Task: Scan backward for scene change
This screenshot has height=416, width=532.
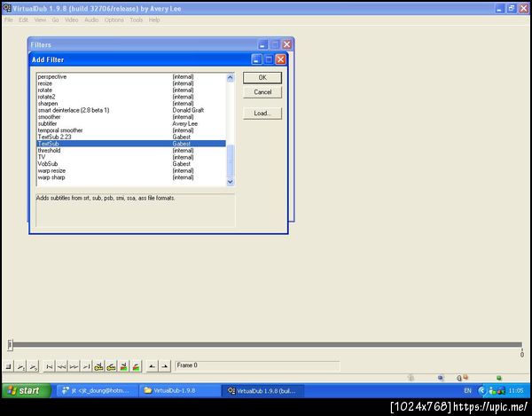Action: click(124, 366)
